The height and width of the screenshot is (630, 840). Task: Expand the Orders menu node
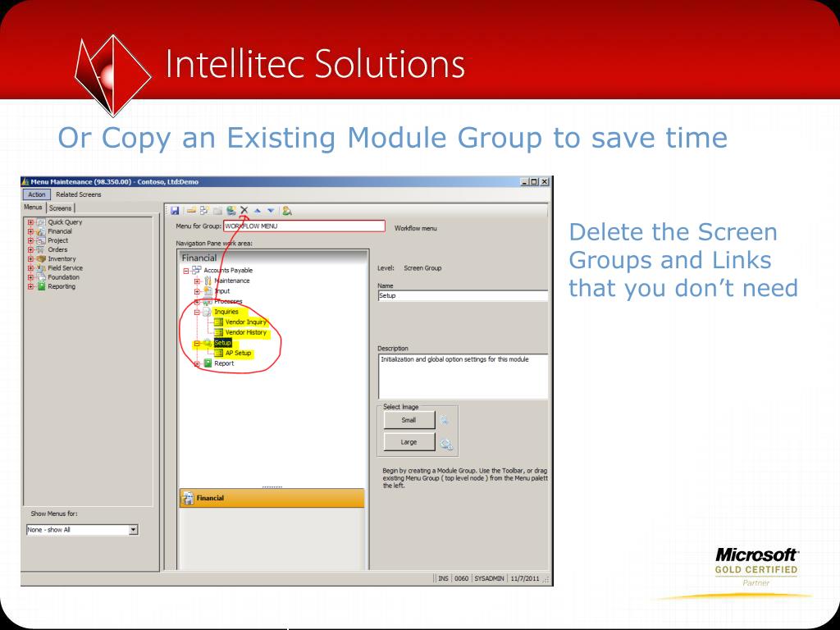point(30,249)
